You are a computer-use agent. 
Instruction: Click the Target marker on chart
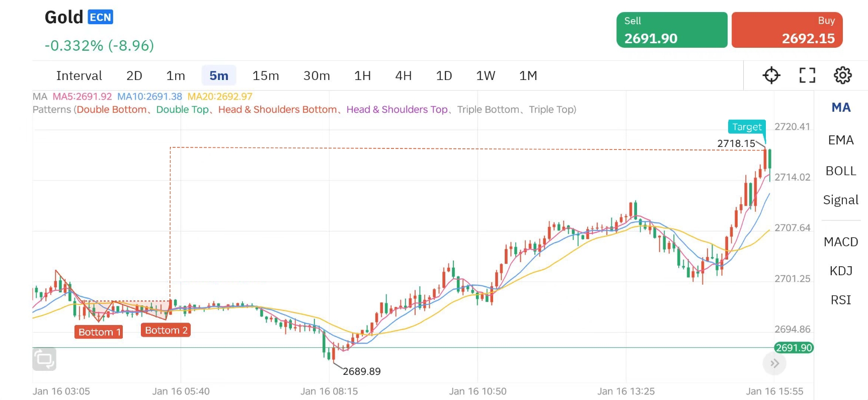click(747, 127)
